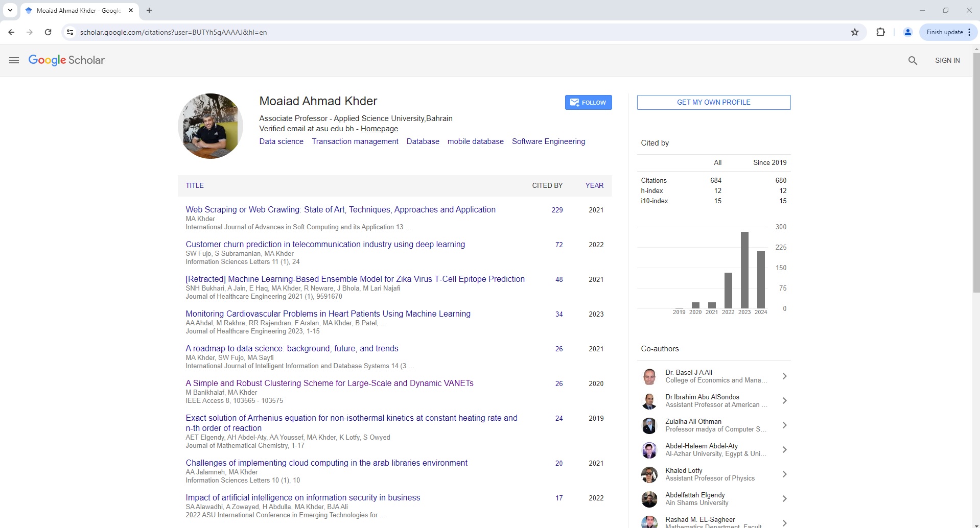The image size is (980, 528).
Task: Open the author's Homepage link
Action: [378, 129]
